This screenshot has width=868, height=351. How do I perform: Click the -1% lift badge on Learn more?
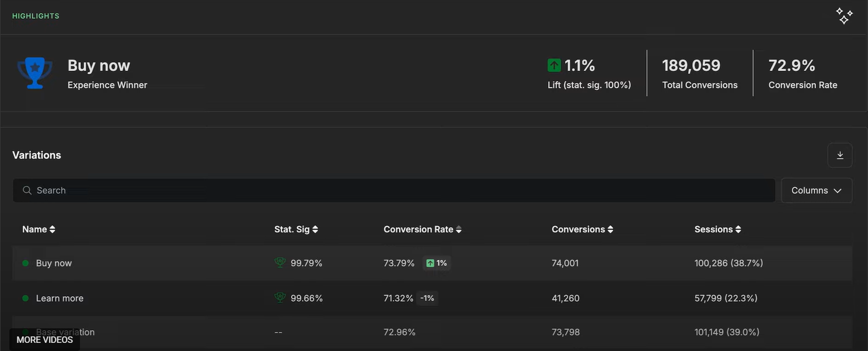[427, 298]
